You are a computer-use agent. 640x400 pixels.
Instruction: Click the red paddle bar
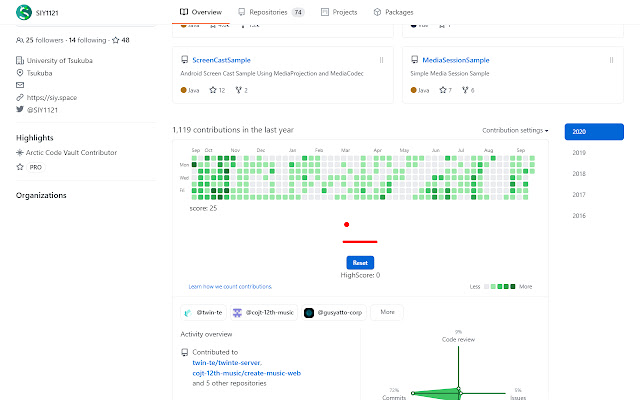pyautogui.click(x=360, y=242)
